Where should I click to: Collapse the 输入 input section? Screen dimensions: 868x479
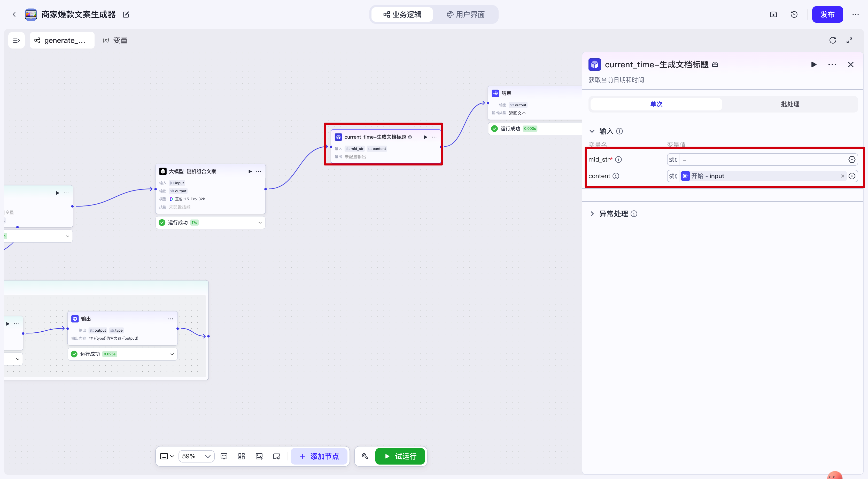(592, 131)
